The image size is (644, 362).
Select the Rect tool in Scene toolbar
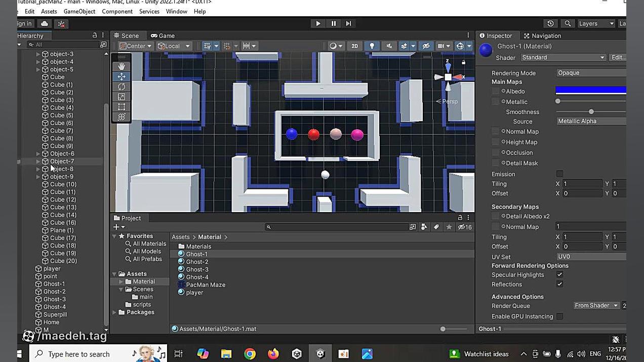[x=122, y=107]
